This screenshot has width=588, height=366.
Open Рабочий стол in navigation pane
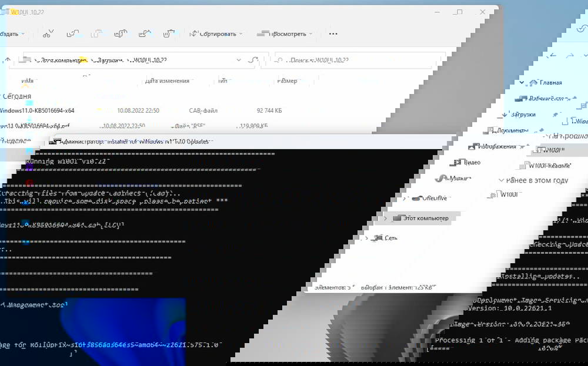(546, 98)
